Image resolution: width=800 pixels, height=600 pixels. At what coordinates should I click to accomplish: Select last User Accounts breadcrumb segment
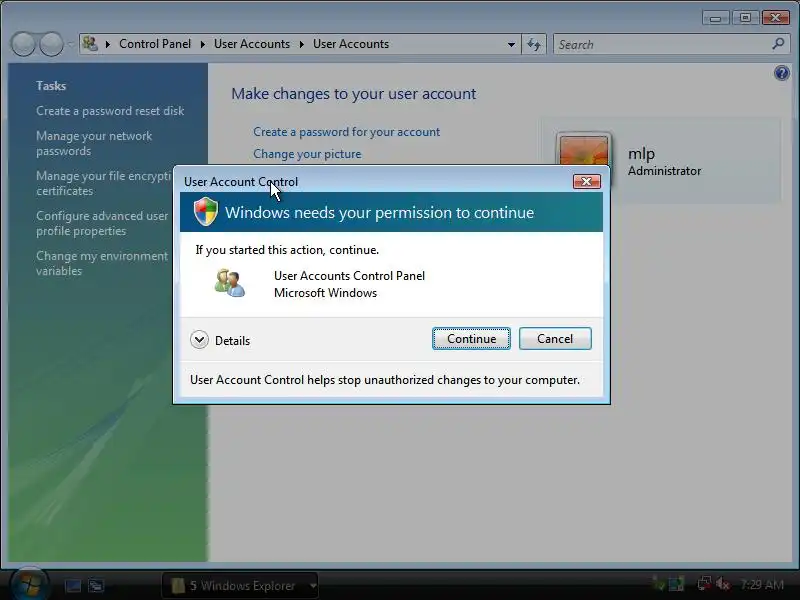tap(351, 44)
